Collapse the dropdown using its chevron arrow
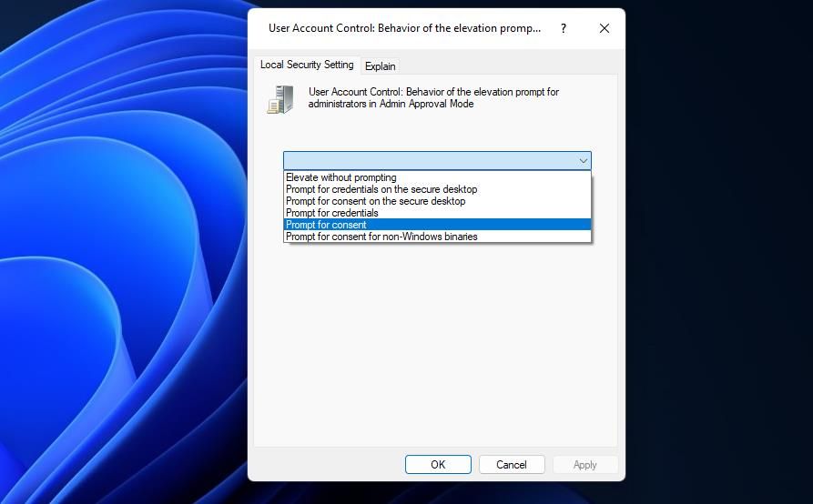The height and width of the screenshot is (504, 813). [x=583, y=161]
